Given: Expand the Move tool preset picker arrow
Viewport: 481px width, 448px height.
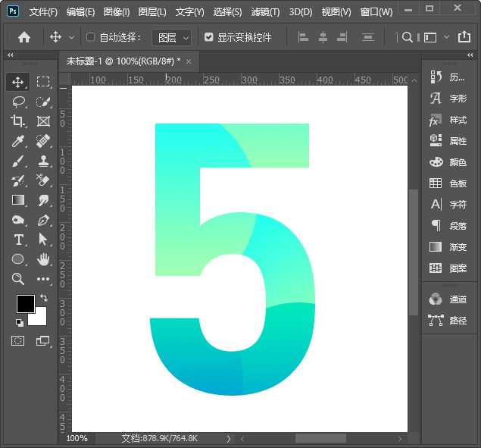Looking at the screenshot, I should [72, 37].
